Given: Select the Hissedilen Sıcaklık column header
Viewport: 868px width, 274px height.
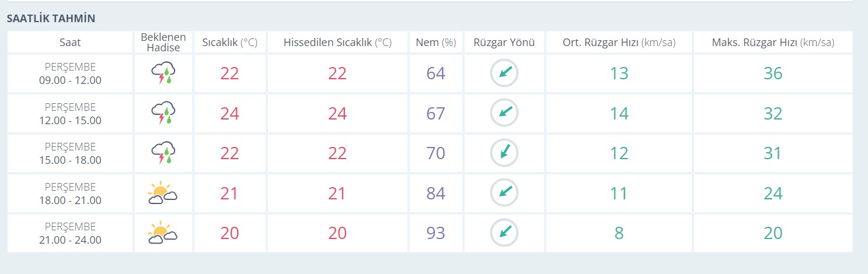Looking at the screenshot, I should pyautogui.click(x=337, y=43).
